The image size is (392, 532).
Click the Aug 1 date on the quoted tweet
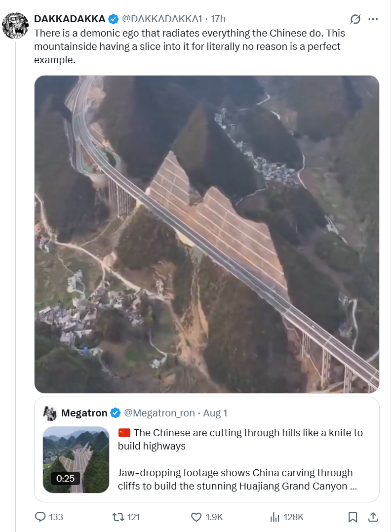215,413
